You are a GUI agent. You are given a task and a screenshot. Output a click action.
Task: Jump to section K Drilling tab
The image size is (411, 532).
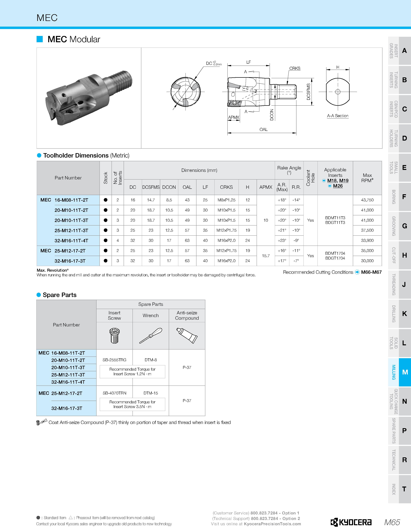400,314
